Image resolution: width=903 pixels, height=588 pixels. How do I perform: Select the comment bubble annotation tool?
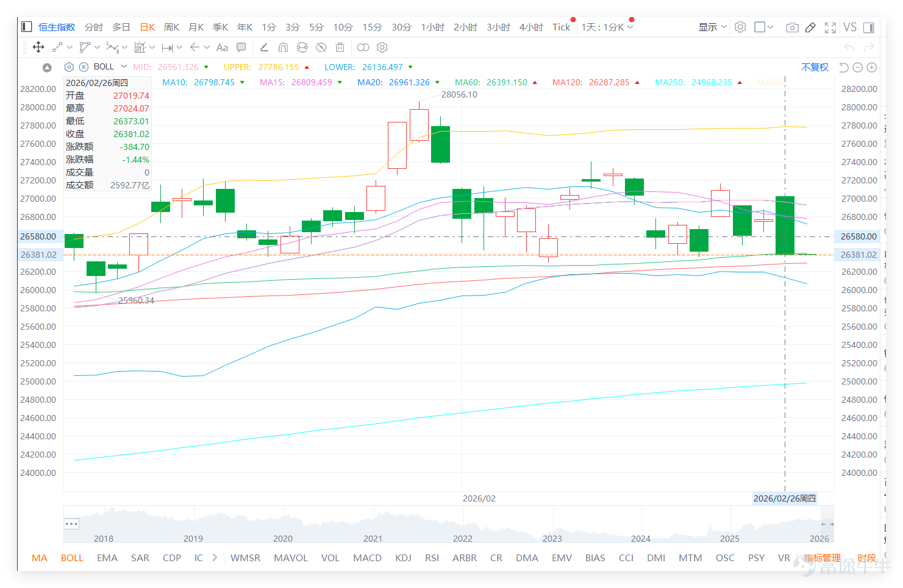241,47
